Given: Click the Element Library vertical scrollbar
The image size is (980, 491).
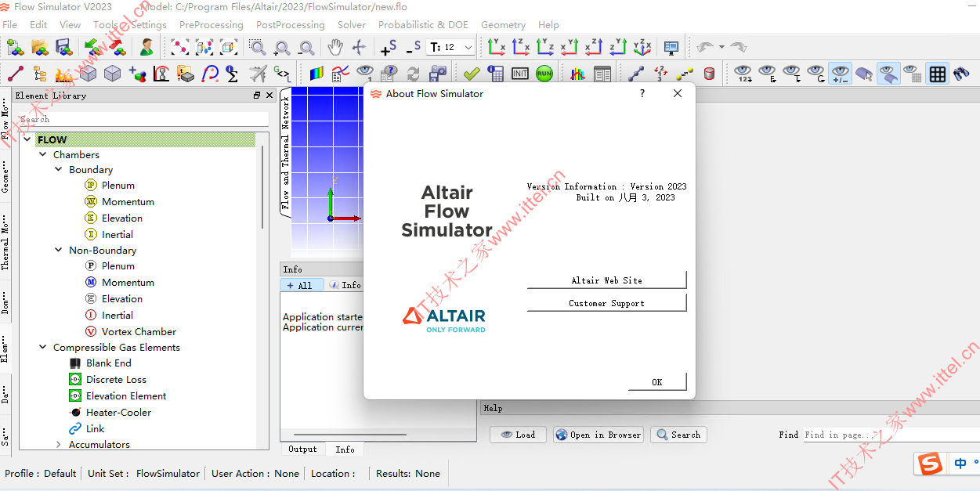Looking at the screenshot, I should click(262, 188).
